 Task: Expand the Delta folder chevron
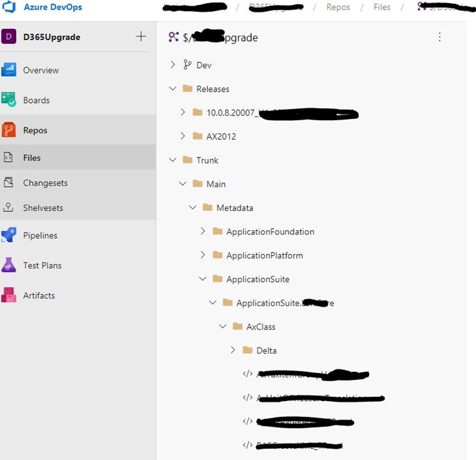coord(233,350)
